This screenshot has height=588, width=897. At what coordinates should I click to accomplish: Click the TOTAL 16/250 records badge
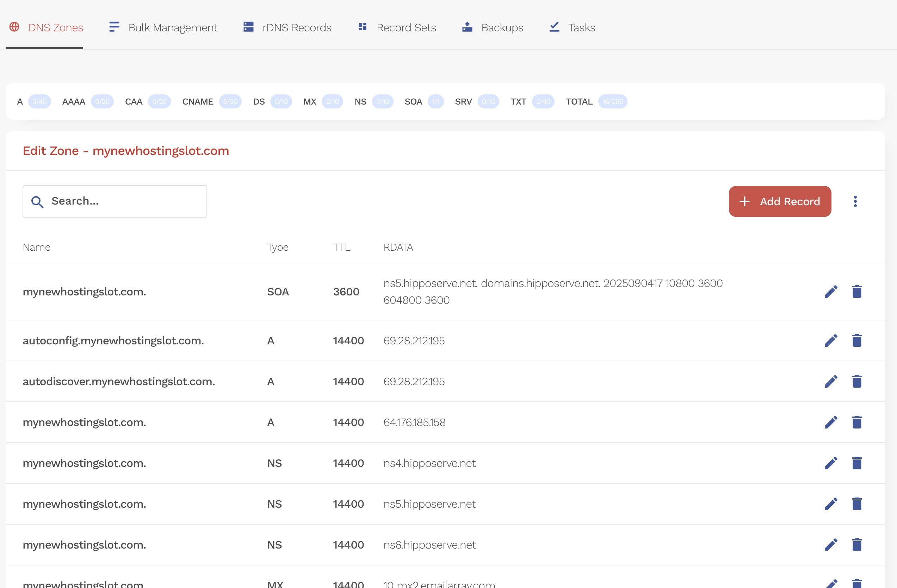pos(612,102)
